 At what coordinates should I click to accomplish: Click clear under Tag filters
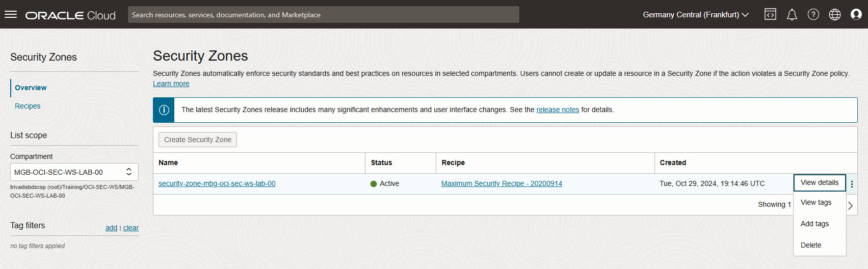[x=131, y=228]
